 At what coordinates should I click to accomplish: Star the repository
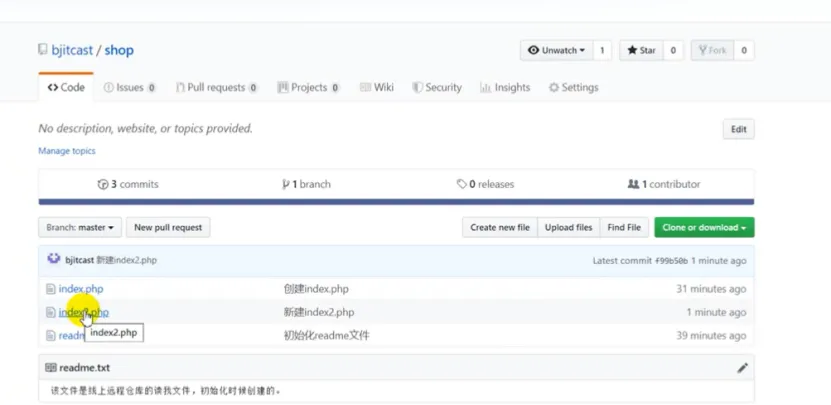point(641,50)
